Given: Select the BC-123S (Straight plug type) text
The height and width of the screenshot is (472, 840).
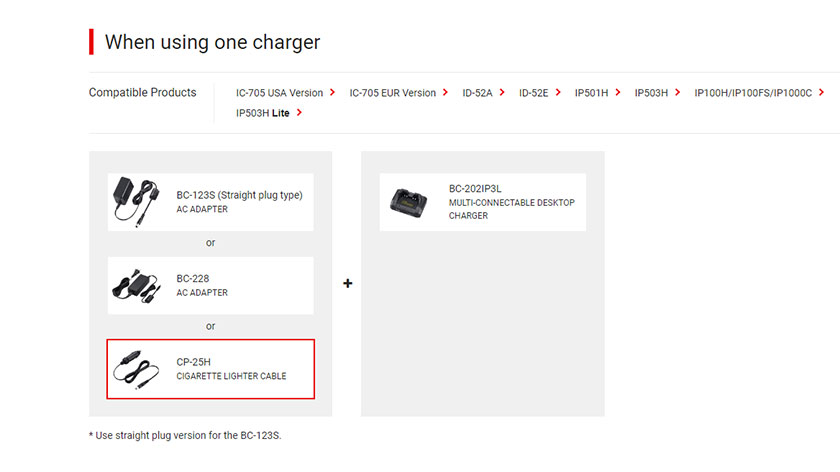Looking at the screenshot, I should click(239, 195).
